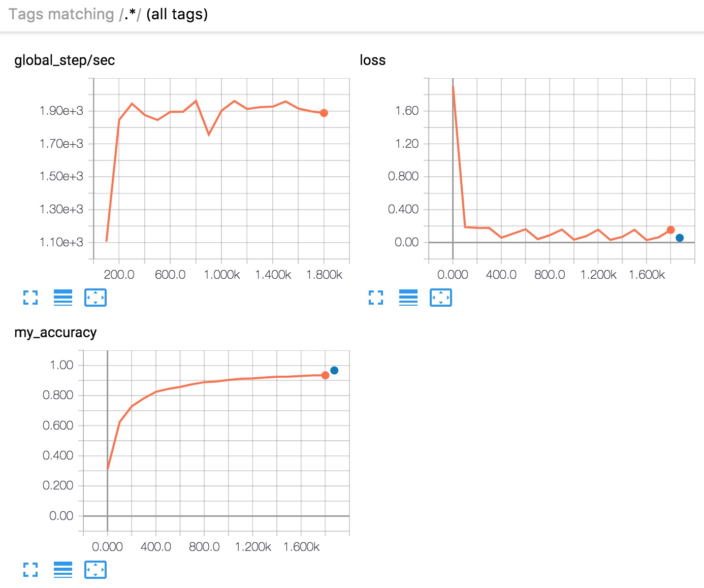Click the 0.200 y-axis label on my_accuracy chart

[58, 485]
